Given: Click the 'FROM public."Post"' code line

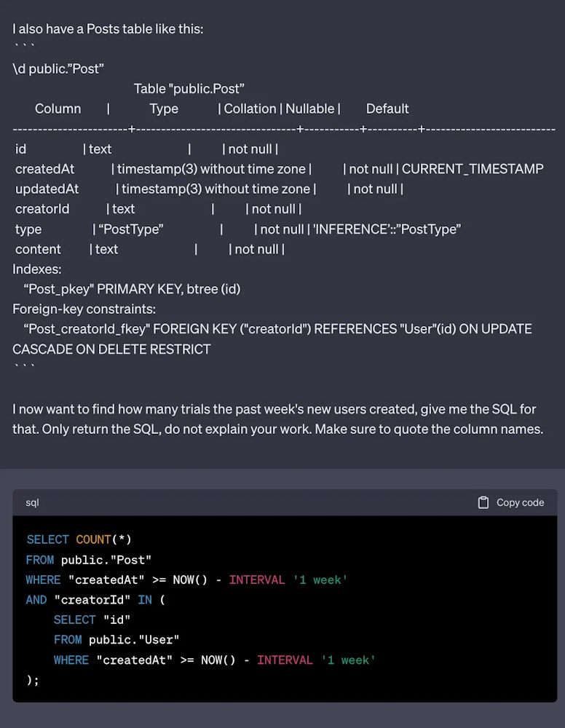Looking at the screenshot, I should tap(89, 560).
